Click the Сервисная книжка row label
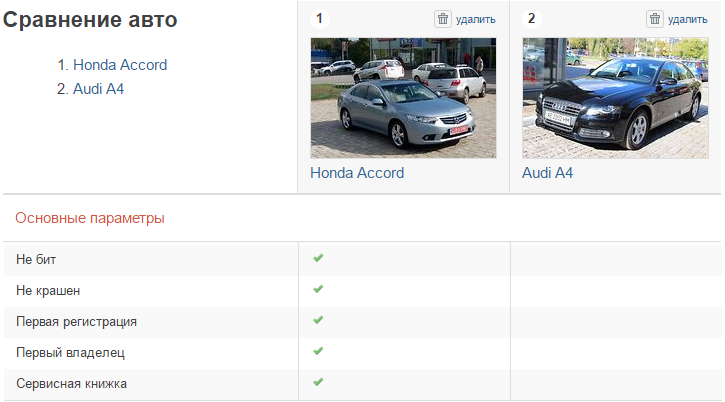Viewport: 725px width, 402px height. pos(72,383)
